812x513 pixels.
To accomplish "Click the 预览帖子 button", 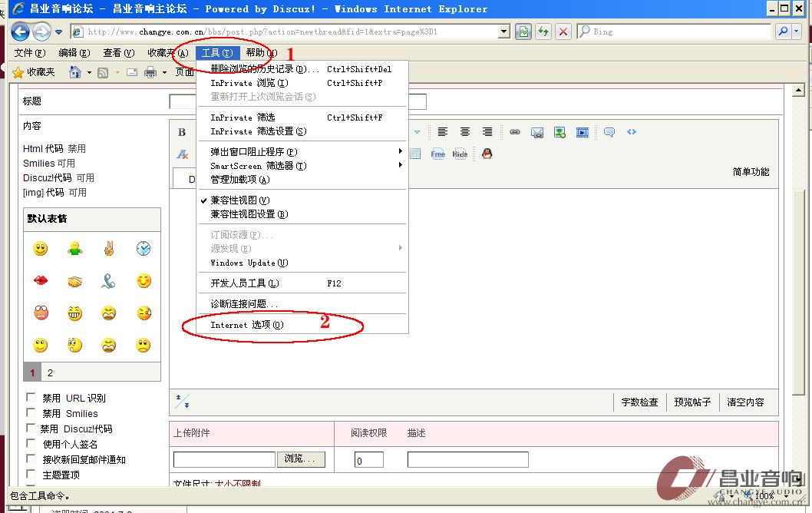I will coord(692,402).
